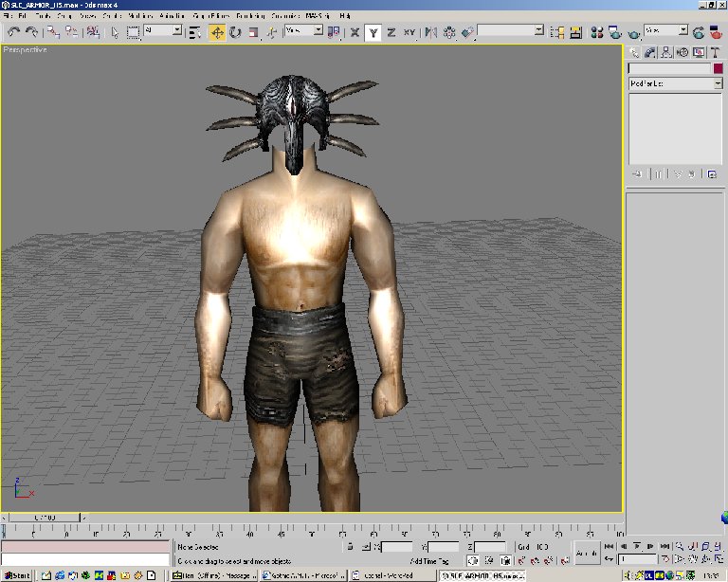Click the Undo arrow icon
This screenshot has width=728, height=582.
point(13,32)
